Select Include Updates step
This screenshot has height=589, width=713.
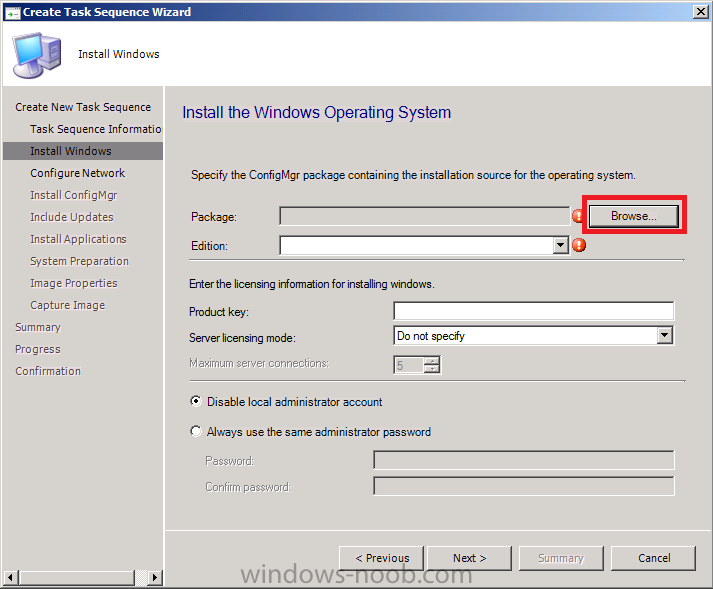tap(72, 217)
